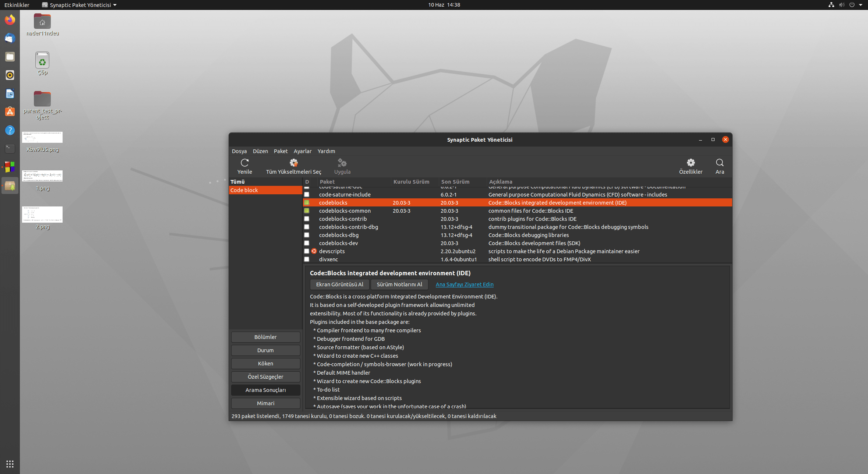Screen dimensions: 868x474
Task: Open Thunderbird mail from the dock
Action: pyautogui.click(x=10, y=38)
